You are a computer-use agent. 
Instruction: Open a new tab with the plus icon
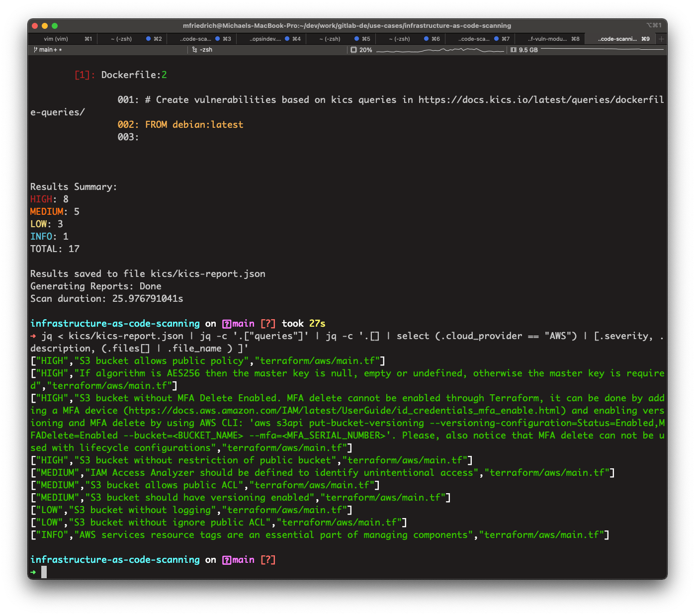click(661, 38)
